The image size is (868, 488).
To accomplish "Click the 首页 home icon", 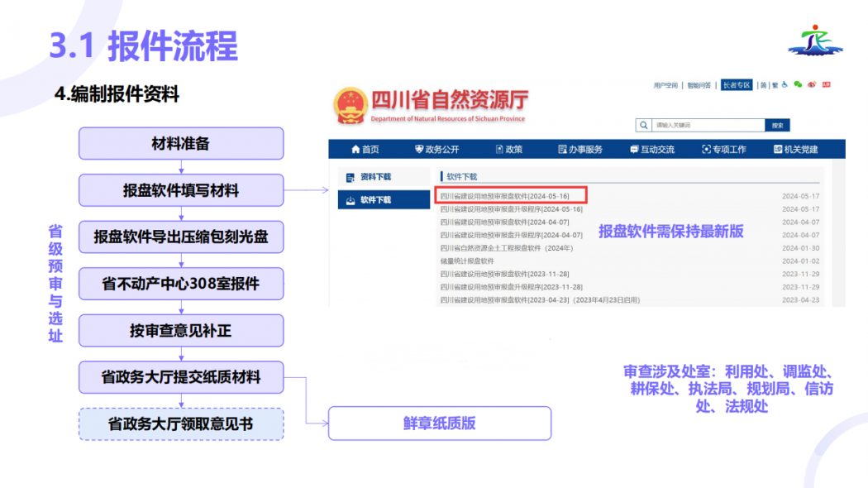I will (355, 150).
